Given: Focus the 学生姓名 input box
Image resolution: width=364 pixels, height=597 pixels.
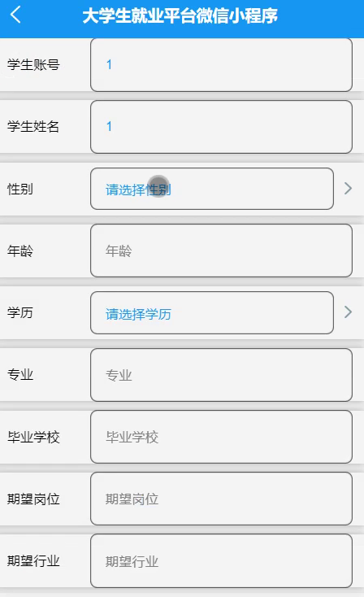Looking at the screenshot, I should (221, 127).
